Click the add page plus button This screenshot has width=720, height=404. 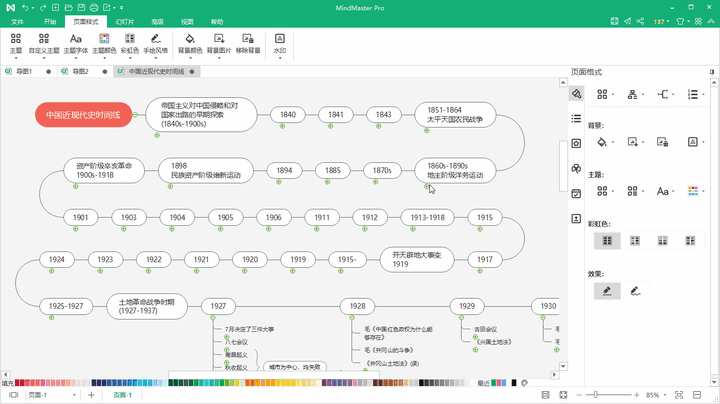coord(91,395)
